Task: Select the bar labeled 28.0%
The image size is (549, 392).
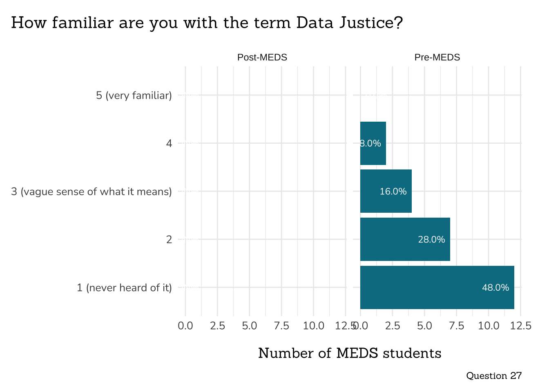Action: (x=405, y=239)
